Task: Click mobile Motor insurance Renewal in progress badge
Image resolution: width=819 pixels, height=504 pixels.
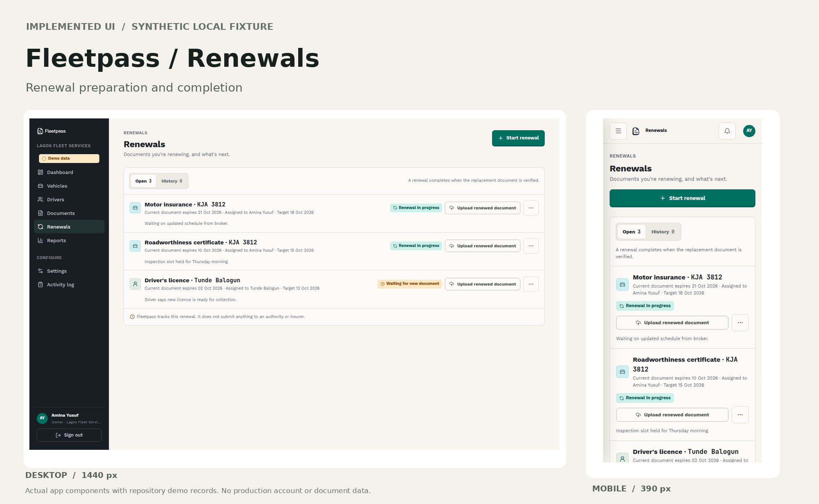Action: [645, 306]
